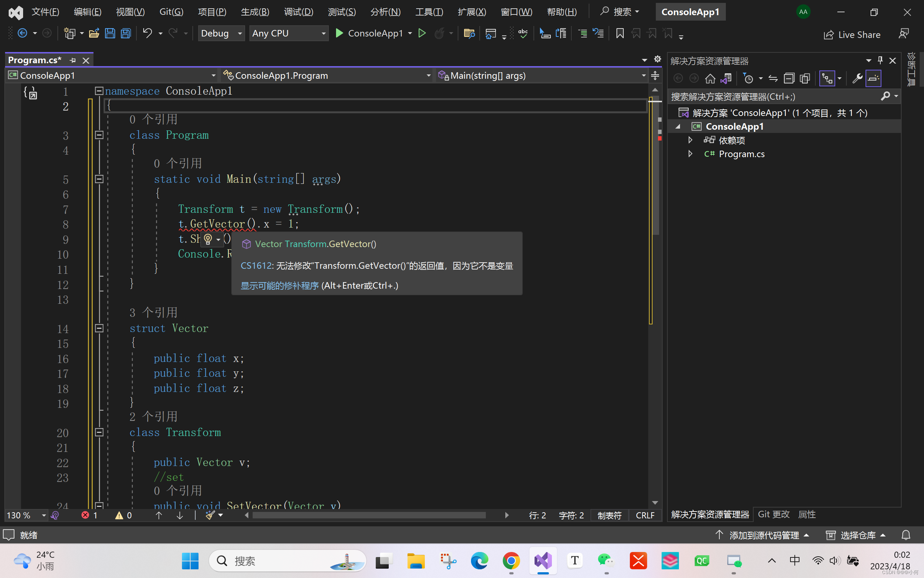Click Collapse All icon in Solution Explorer
This screenshot has height=578, width=924.
pyautogui.click(x=789, y=78)
